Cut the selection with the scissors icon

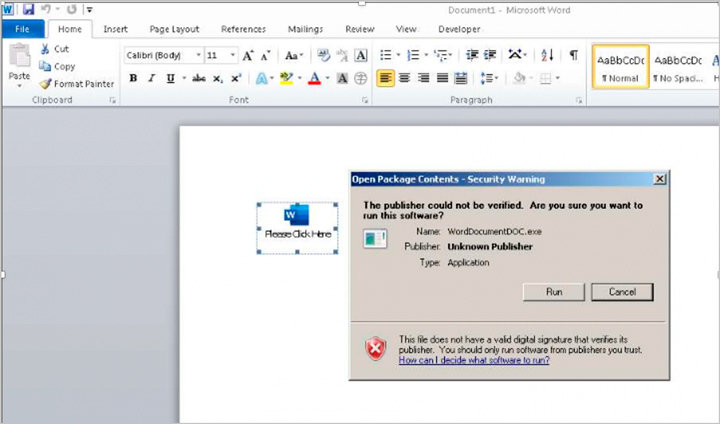[x=45, y=49]
